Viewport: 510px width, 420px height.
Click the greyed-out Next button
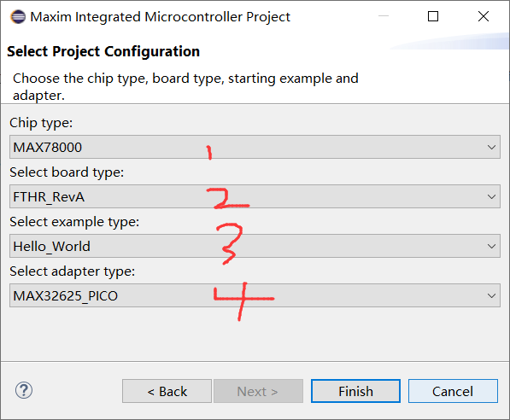258,391
